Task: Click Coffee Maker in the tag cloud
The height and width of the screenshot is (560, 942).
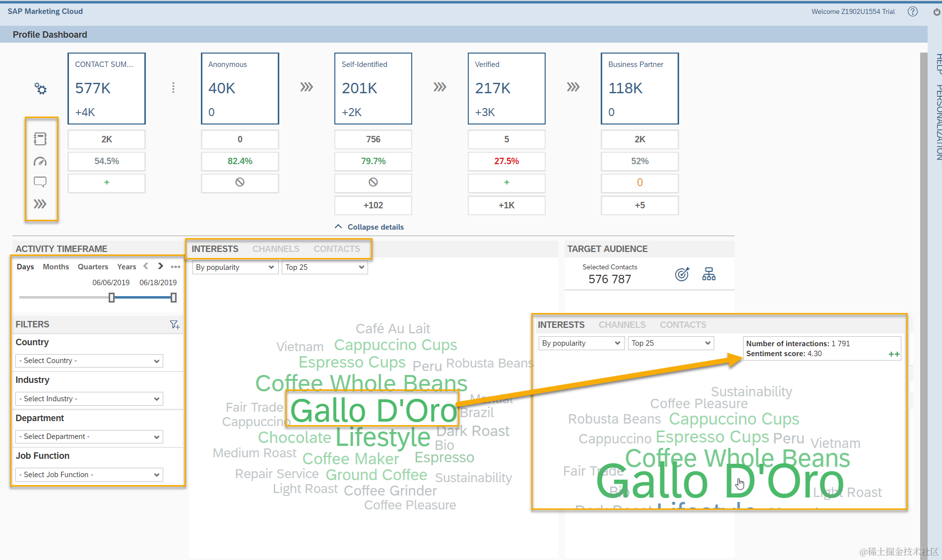Action: [x=351, y=459]
